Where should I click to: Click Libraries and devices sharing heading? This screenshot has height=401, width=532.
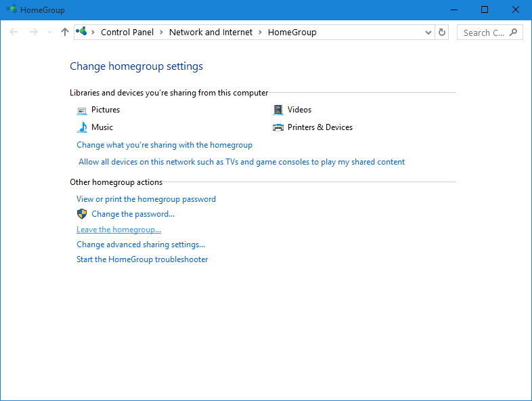pos(169,93)
